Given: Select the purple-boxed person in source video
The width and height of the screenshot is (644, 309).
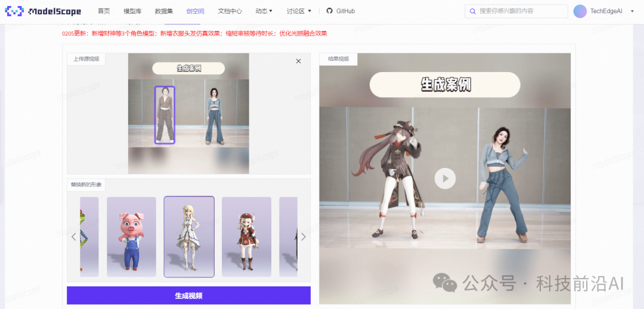Looking at the screenshot, I should click(x=165, y=115).
